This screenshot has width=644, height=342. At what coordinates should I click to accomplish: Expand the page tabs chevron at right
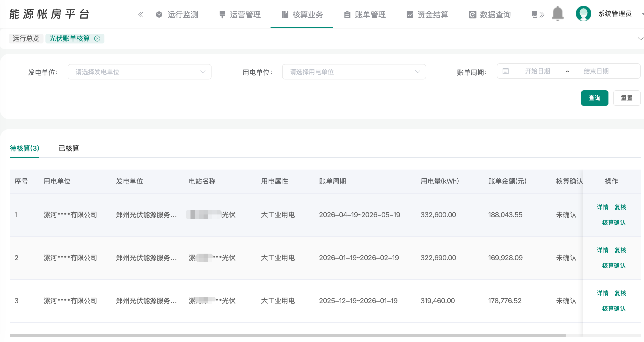640,39
